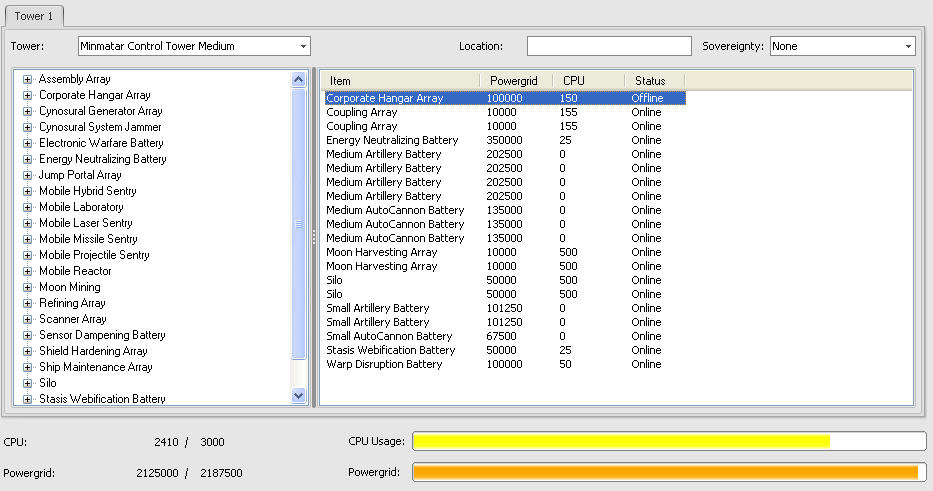Select the Warp Disruption Battery row
This screenshot has height=491, width=933.
384,364
